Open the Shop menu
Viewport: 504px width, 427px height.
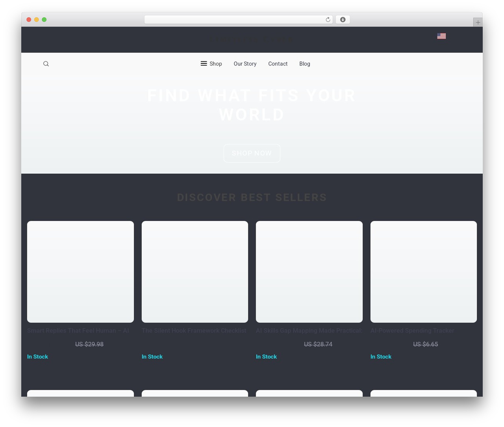point(216,64)
